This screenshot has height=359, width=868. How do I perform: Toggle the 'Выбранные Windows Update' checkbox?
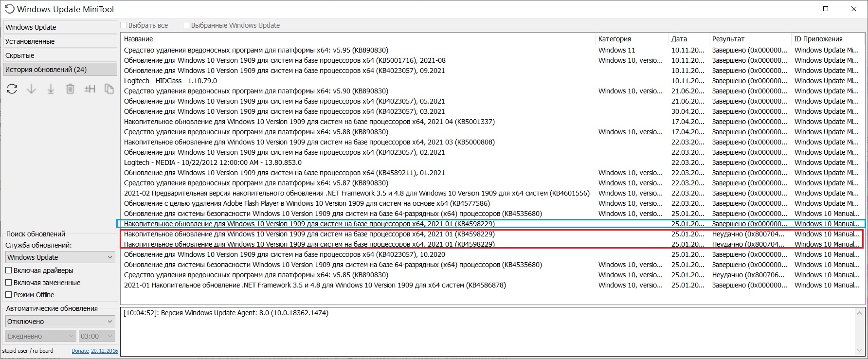pos(186,25)
